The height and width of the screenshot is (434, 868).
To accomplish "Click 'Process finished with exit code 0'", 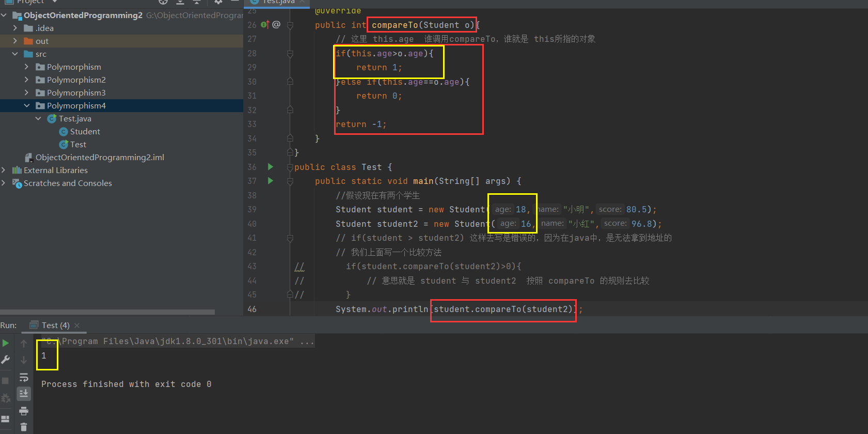I will (127, 384).
